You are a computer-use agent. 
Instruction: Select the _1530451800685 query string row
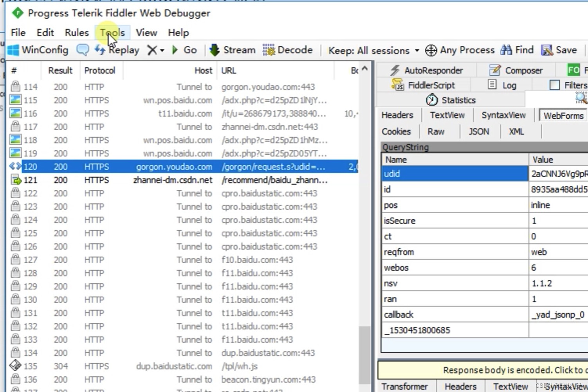485,330
